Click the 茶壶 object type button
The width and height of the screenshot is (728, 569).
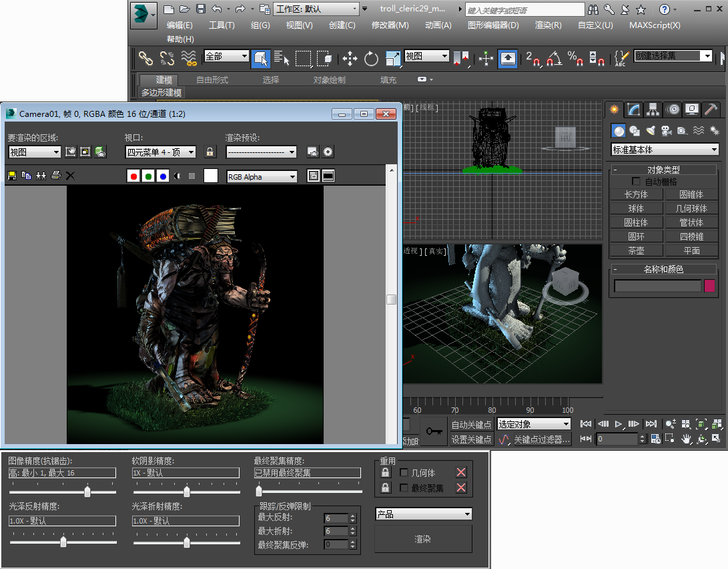tap(636, 250)
